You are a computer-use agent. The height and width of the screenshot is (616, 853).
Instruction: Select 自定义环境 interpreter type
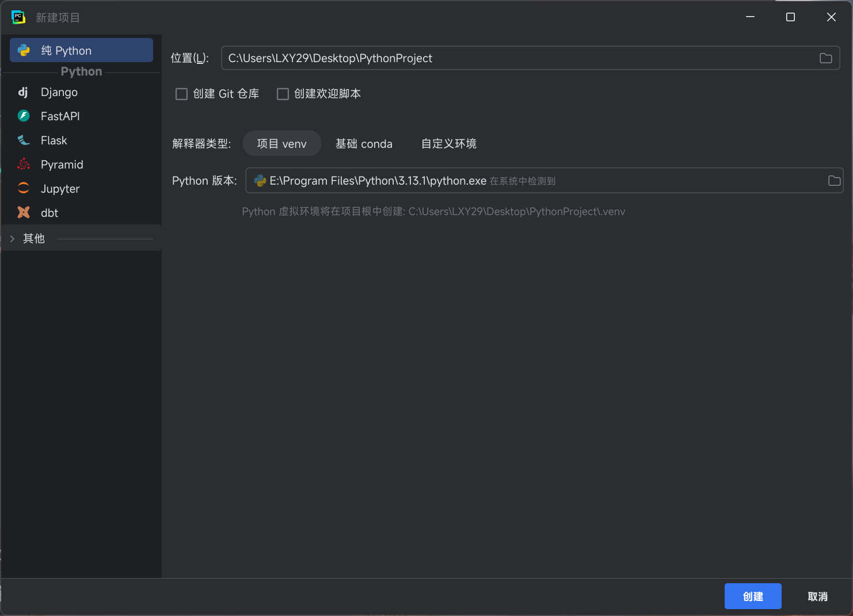pos(449,144)
